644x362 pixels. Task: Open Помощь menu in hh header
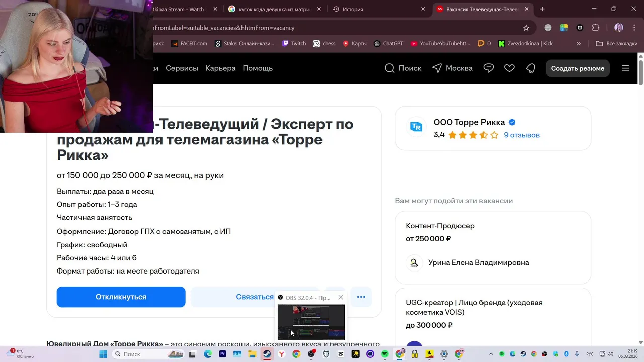[258, 68]
